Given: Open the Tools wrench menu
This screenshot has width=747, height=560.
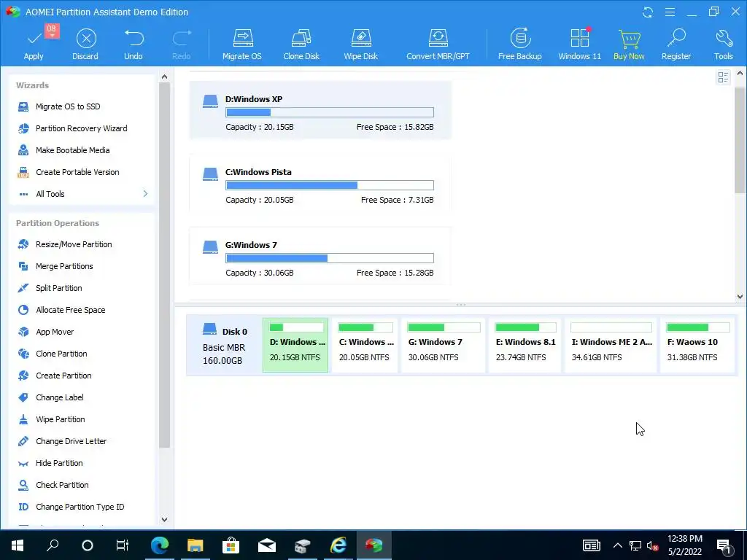Looking at the screenshot, I should click(723, 44).
